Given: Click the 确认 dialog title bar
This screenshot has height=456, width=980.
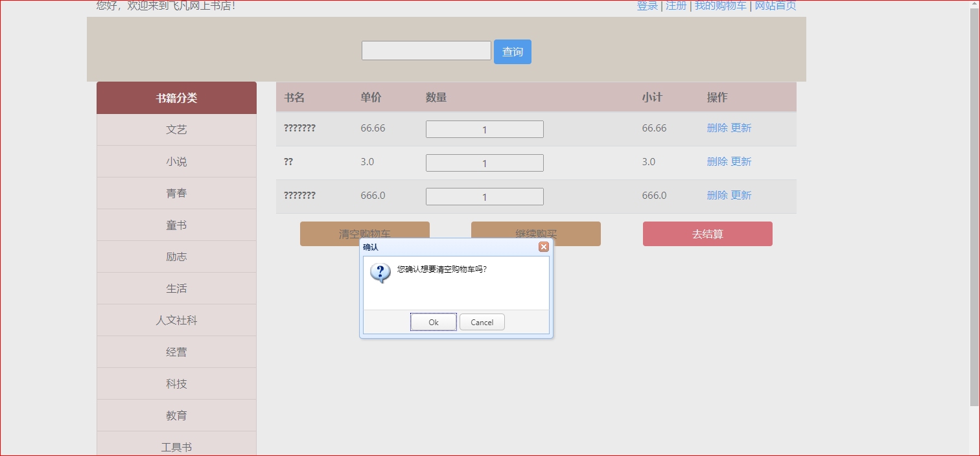Looking at the screenshot, I should (x=456, y=247).
